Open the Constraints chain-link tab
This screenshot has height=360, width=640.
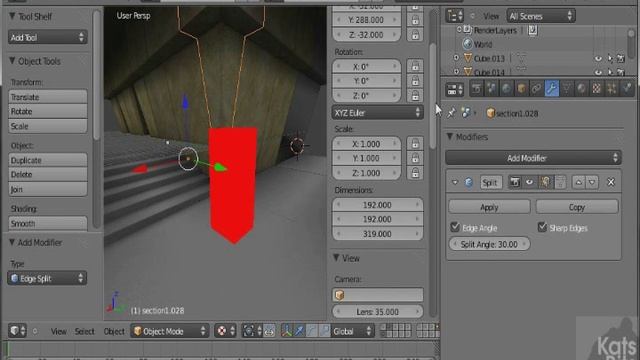[x=537, y=89]
